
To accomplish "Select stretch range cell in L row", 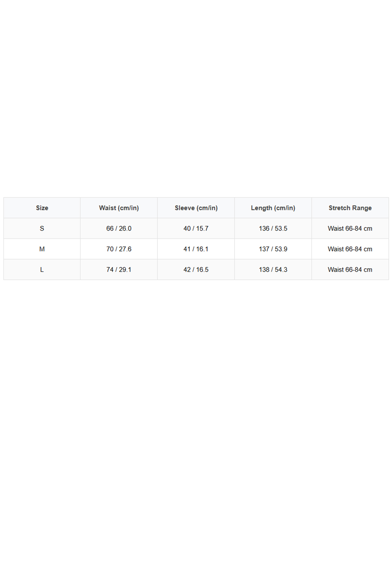I will click(350, 269).
